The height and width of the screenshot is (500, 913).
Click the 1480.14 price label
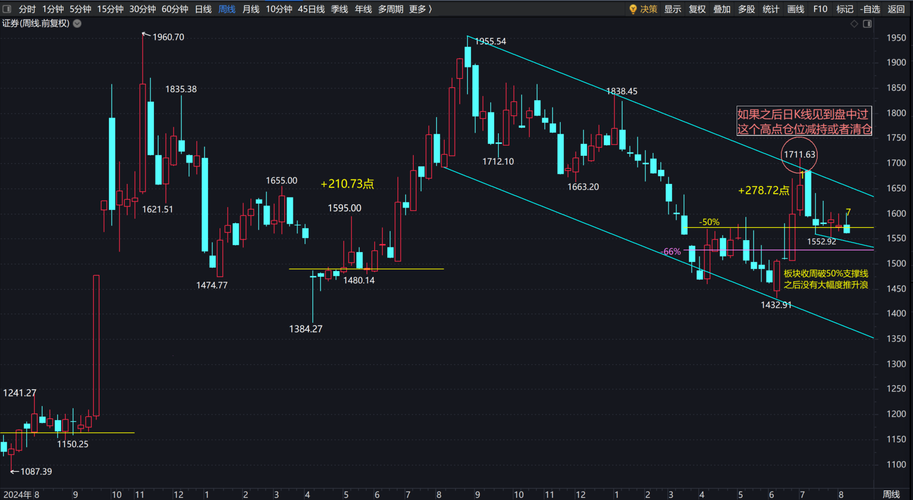click(x=359, y=281)
